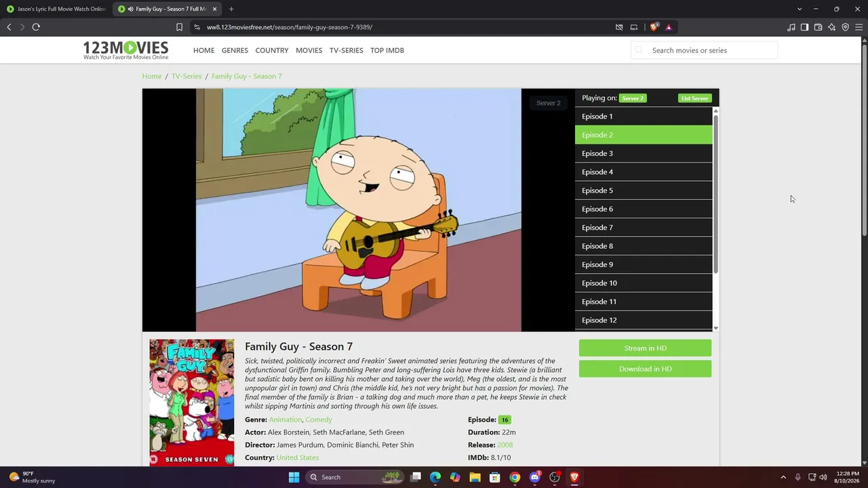The width and height of the screenshot is (868, 488).
Task: Open the media playlist music icon
Action: 791,27
